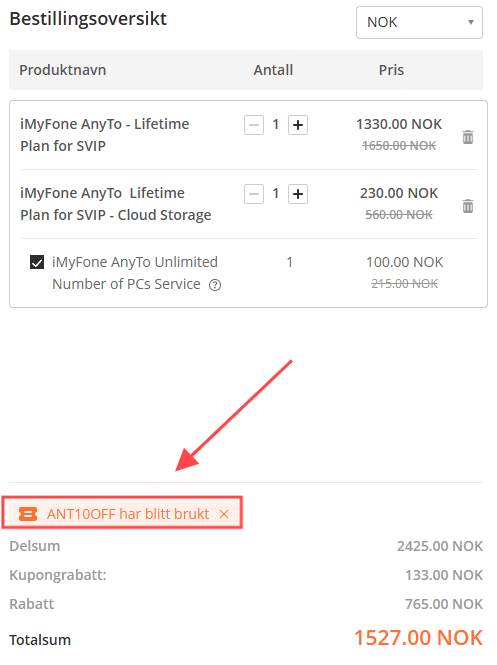Select the Produktnavn column header
Image resolution: width=497 pixels, height=665 pixels.
click(63, 70)
